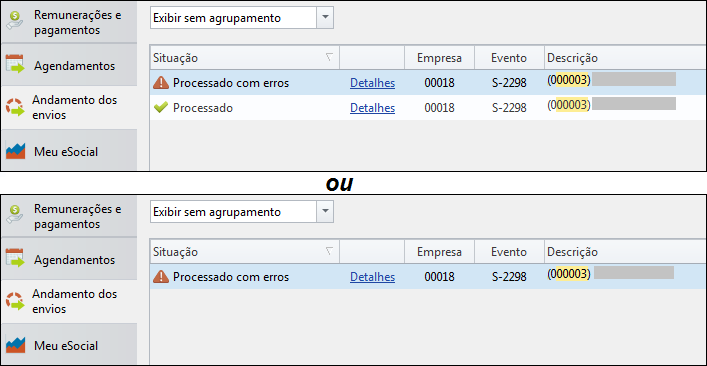Select Agendamentos calendar icon in the lower sidebar
Viewport: 707px width, 366px height.
15,259
